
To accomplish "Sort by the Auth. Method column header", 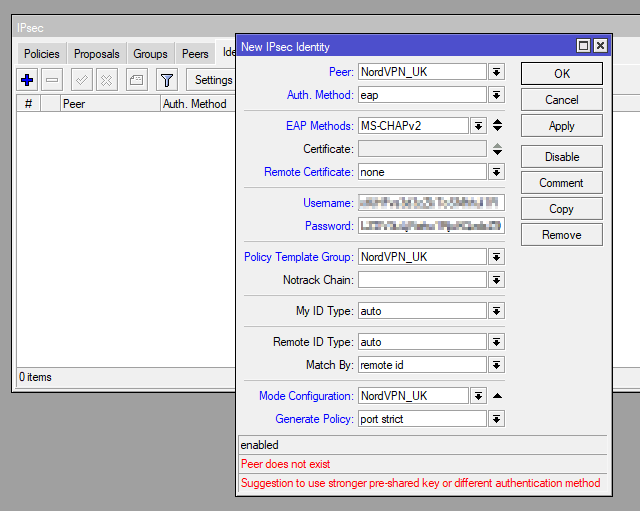I will (x=198, y=104).
